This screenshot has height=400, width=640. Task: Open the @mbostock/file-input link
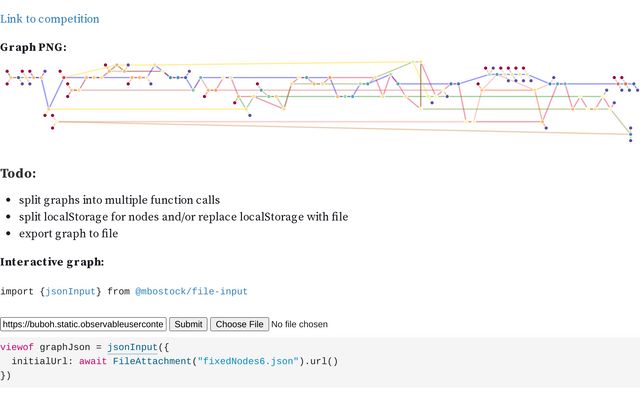[x=191, y=291]
